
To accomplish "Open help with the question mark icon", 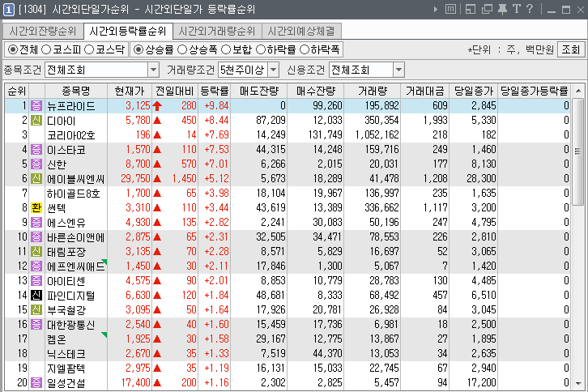I will click(530, 9).
